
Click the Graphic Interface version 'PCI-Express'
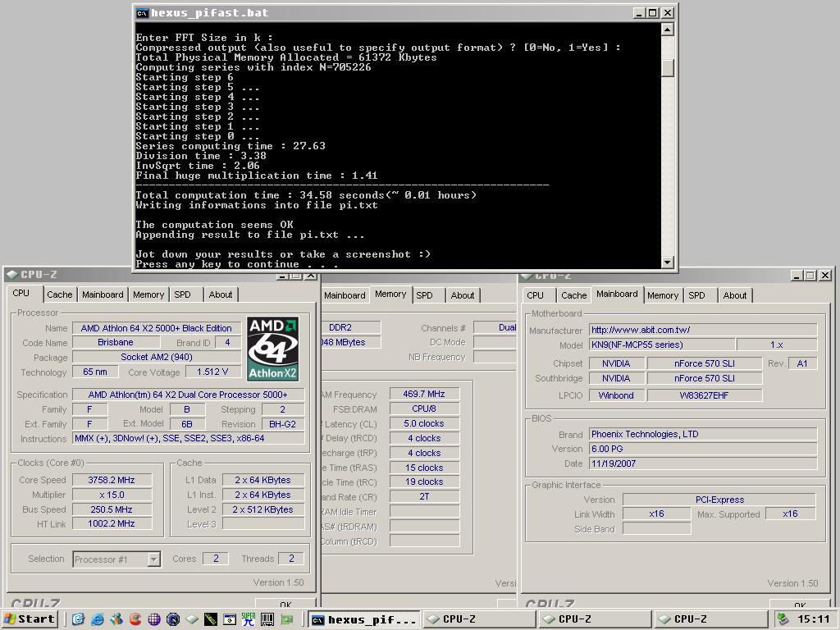click(x=719, y=500)
